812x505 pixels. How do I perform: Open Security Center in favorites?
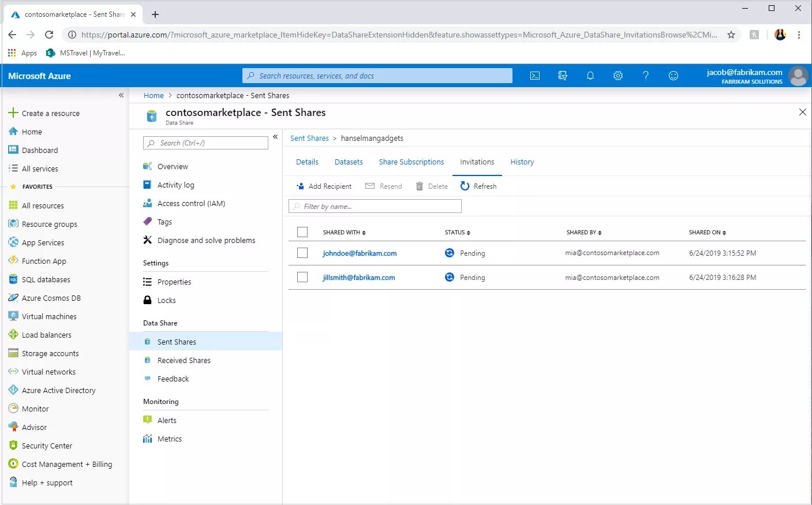(x=47, y=446)
